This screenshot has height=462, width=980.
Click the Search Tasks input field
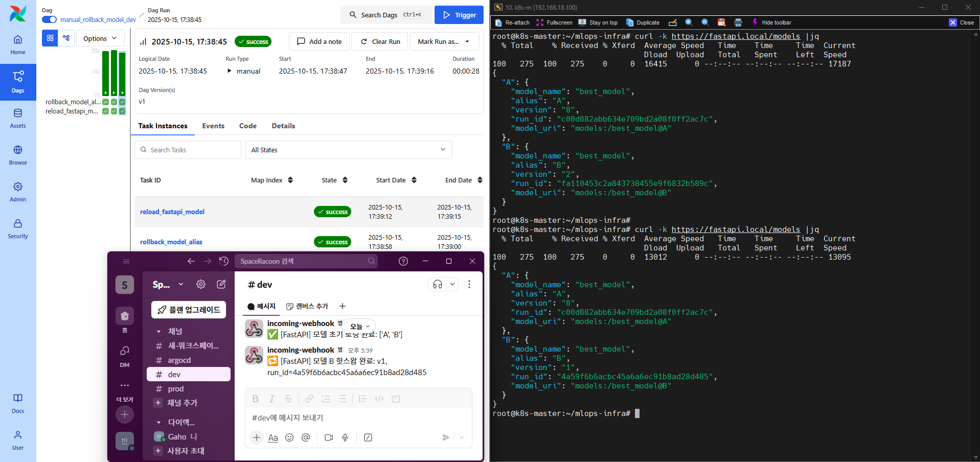click(188, 150)
